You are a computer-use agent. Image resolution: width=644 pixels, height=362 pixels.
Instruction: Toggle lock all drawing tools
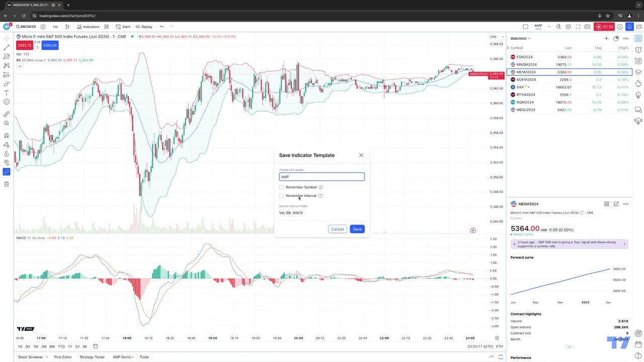click(x=7, y=154)
